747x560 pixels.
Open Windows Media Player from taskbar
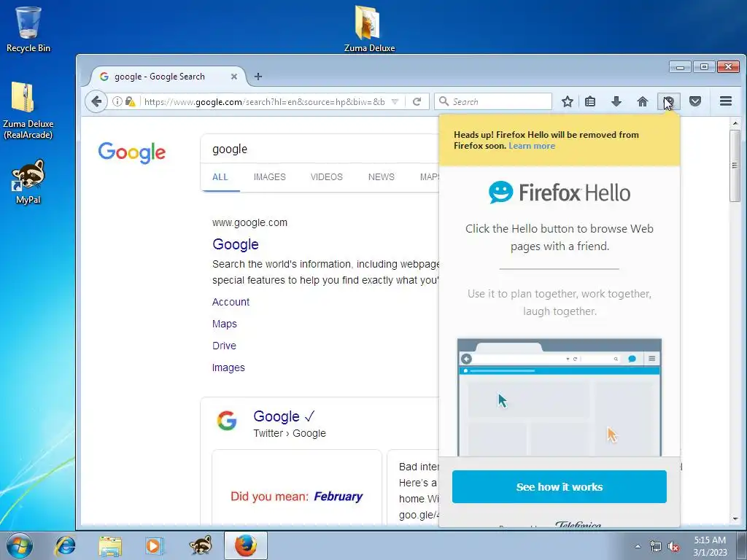point(155,545)
